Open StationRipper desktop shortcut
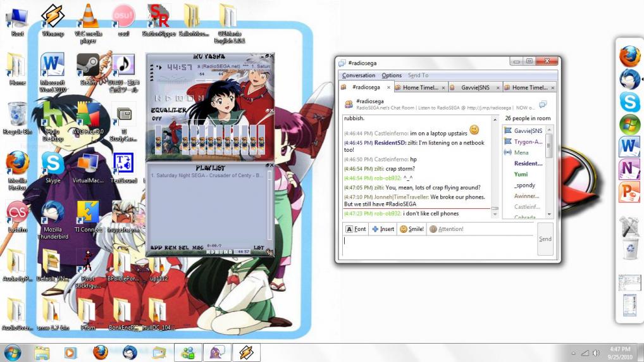 159,20
